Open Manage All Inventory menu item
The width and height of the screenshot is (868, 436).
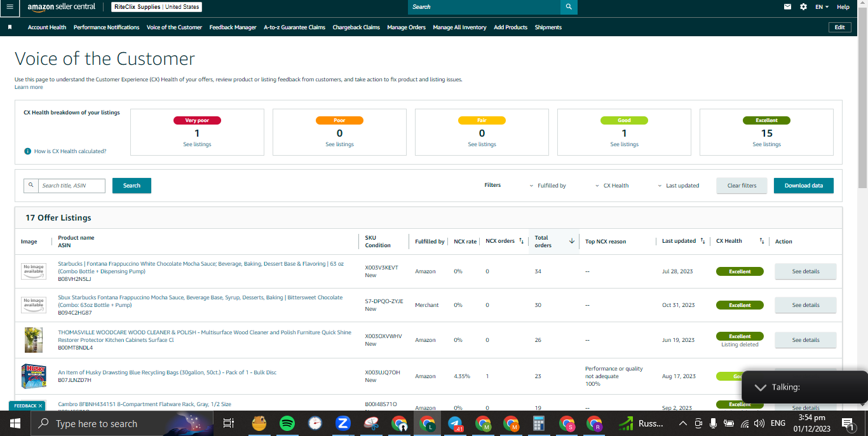point(459,27)
